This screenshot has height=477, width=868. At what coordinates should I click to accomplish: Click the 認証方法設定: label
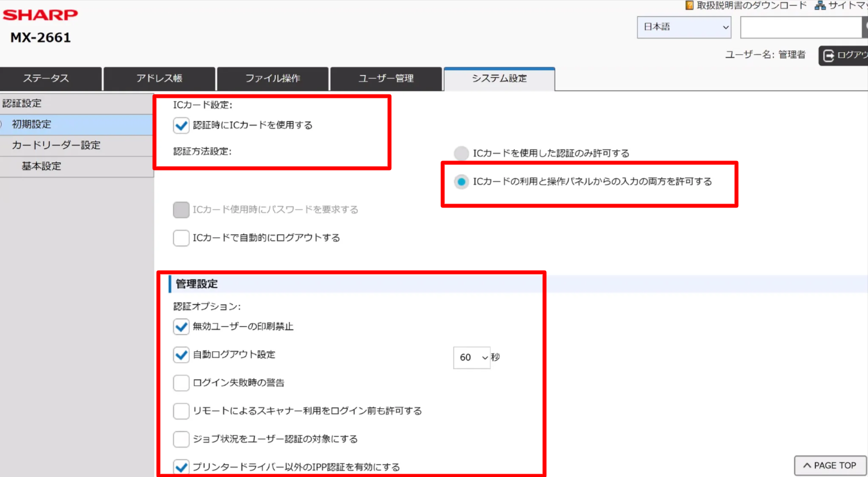point(202,152)
